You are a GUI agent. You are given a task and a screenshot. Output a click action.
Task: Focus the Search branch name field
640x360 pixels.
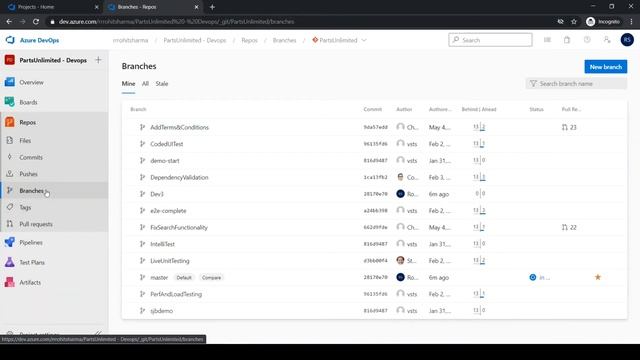(576, 84)
